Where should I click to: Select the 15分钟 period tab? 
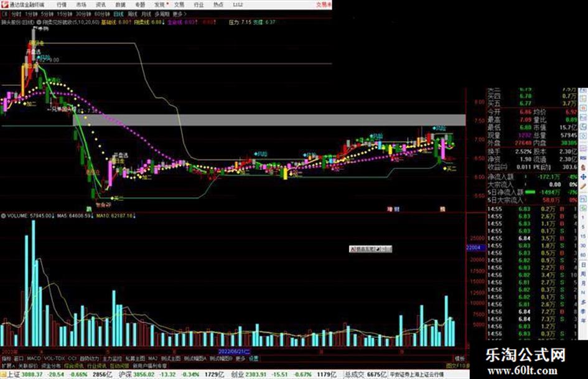click(x=64, y=14)
